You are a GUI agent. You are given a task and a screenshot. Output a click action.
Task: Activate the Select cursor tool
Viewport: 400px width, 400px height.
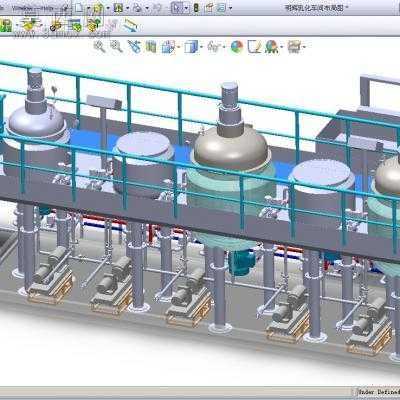click(x=177, y=7)
